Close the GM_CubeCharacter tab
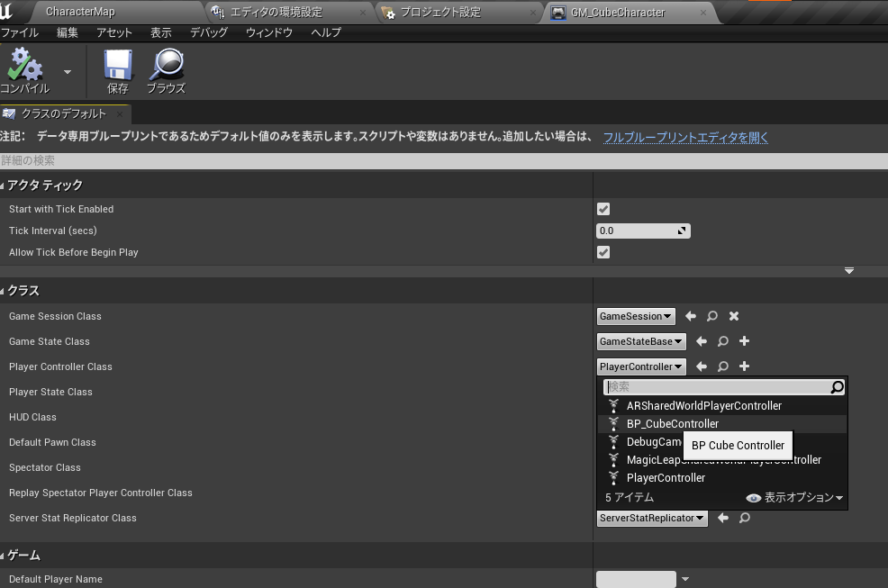The height and width of the screenshot is (588, 888). tap(702, 13)
